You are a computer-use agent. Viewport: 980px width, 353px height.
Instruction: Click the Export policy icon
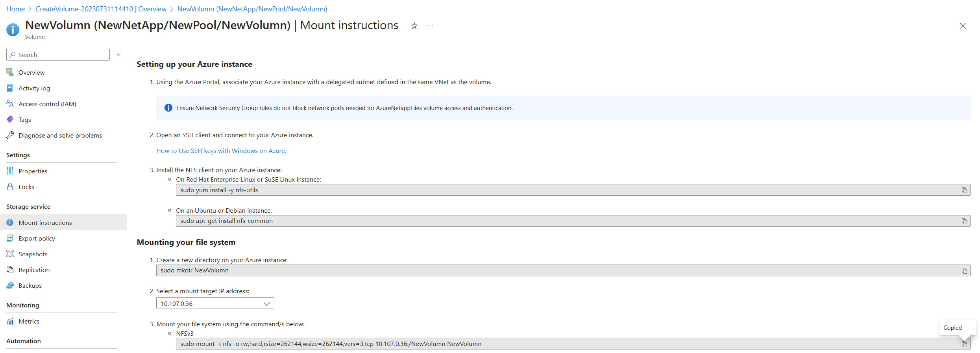coord(10,238)
